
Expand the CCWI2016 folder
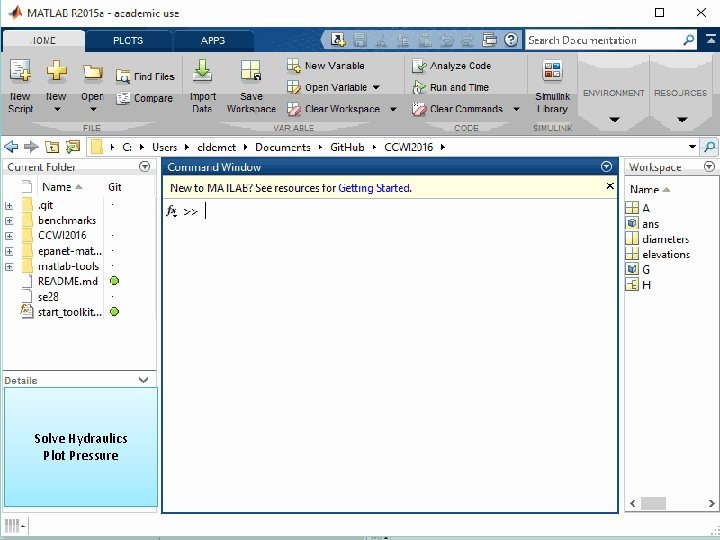click(x=9, y=236)
